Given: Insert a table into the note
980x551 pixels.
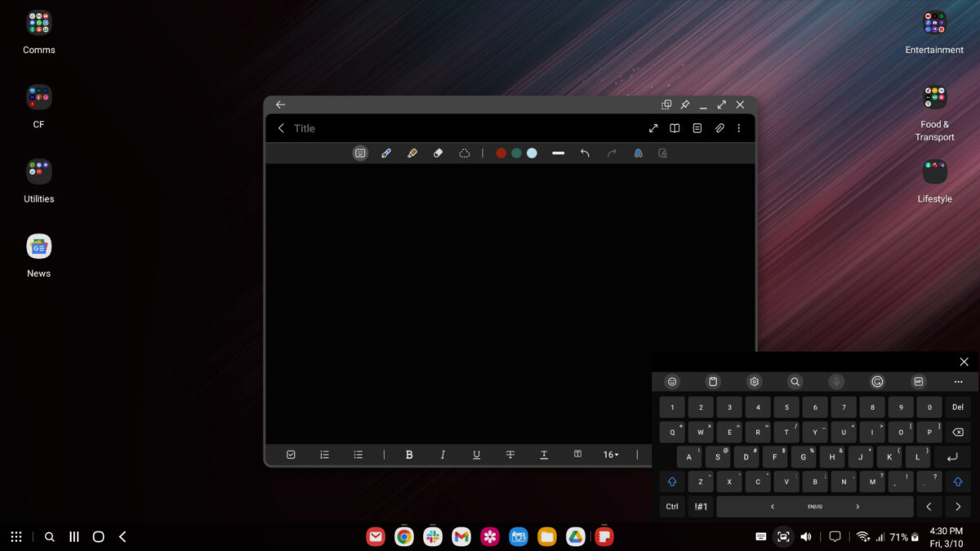Looking at the screenshot, I should 578,455.
